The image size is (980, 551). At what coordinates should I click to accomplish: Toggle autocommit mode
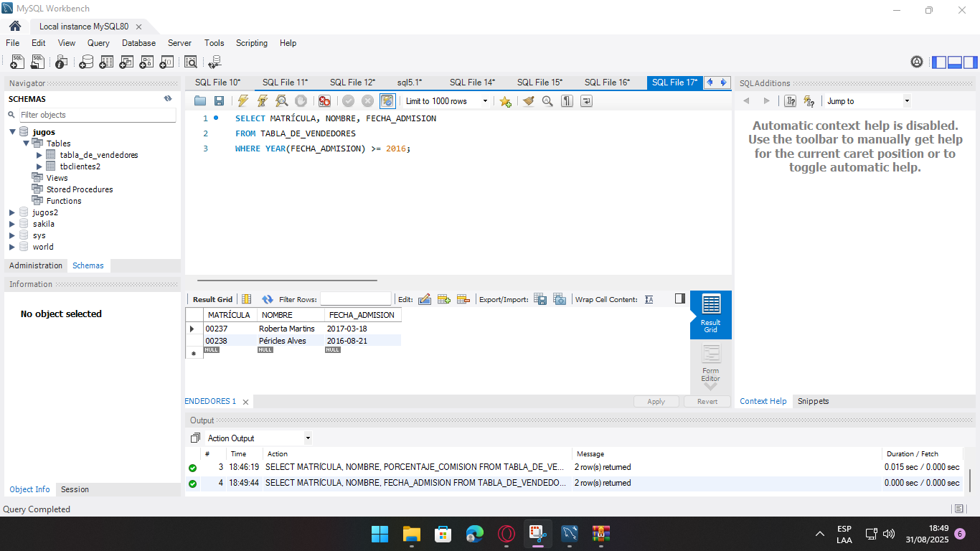coord(387,101)
